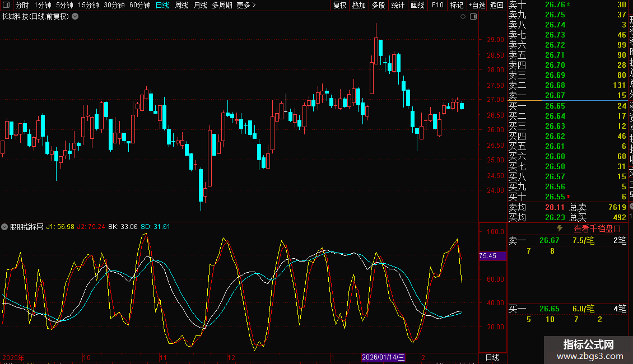Switch to 分时 intraday chart tab

[x=22, y=5]
